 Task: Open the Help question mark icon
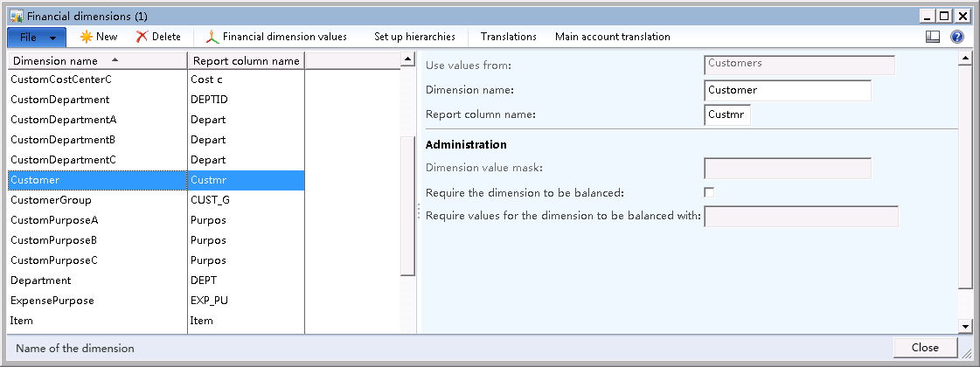pos(957,37)
